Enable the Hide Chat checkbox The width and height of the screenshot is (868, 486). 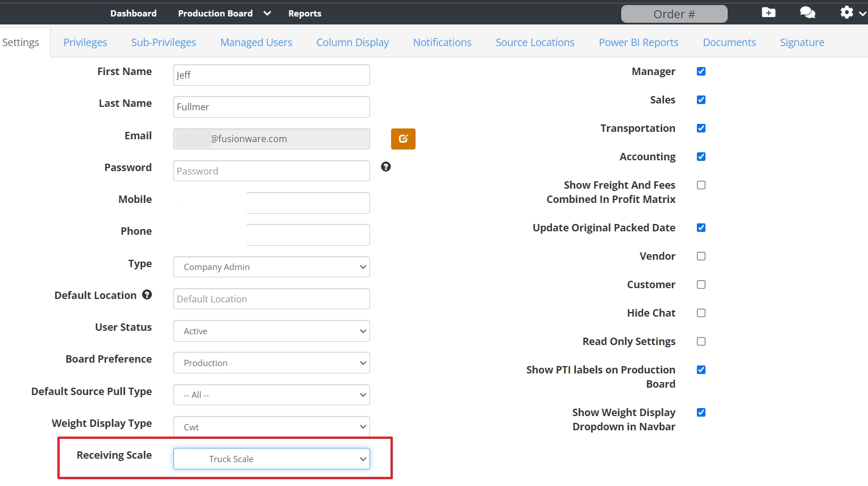(701, 313)
